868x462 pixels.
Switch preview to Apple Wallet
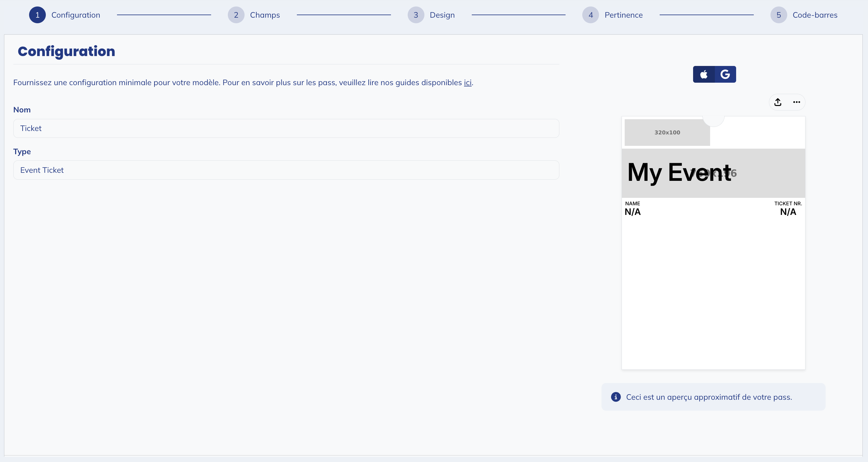704,74
